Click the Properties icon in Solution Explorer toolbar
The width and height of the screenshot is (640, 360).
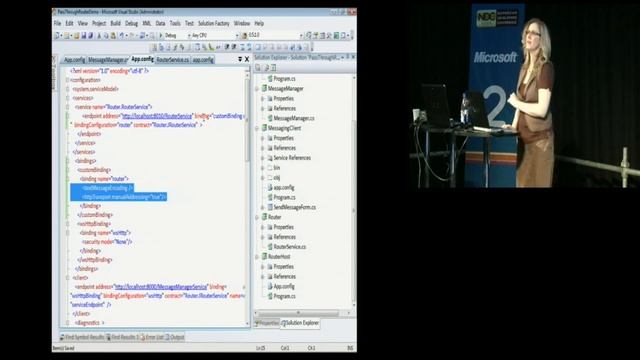click(x=258, y=67)
